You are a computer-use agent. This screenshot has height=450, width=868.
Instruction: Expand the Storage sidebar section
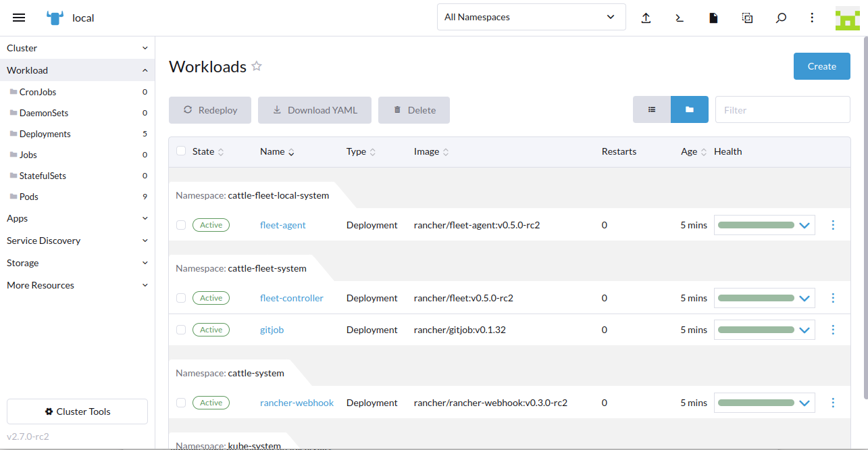(x=77, y=263)
